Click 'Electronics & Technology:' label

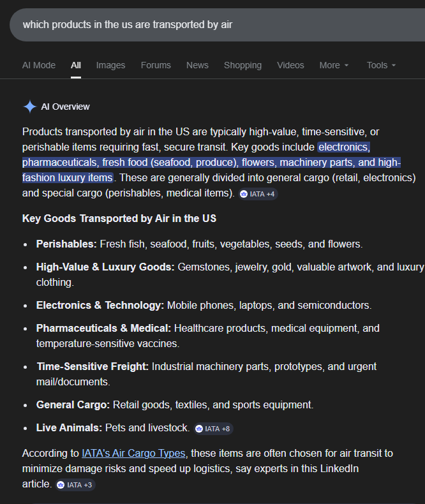pos(100,306)
